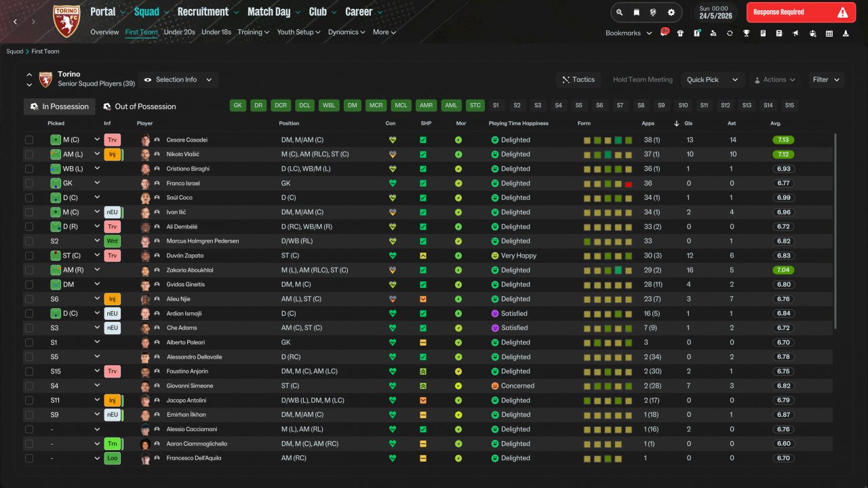This screenshot has width=868, height=488.
Task: Click Franco Israel's red form square
Action: (x=629, y=184)
